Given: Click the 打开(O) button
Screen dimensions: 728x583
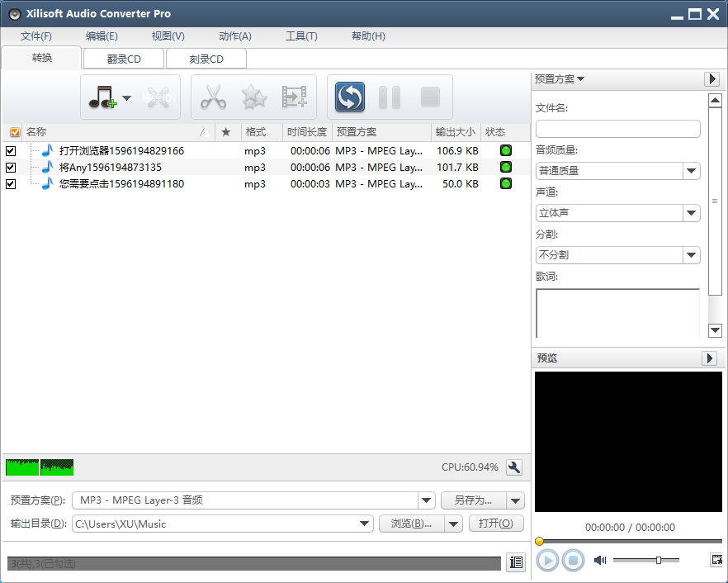Looking at the screenshot, I should click(496, 524).
